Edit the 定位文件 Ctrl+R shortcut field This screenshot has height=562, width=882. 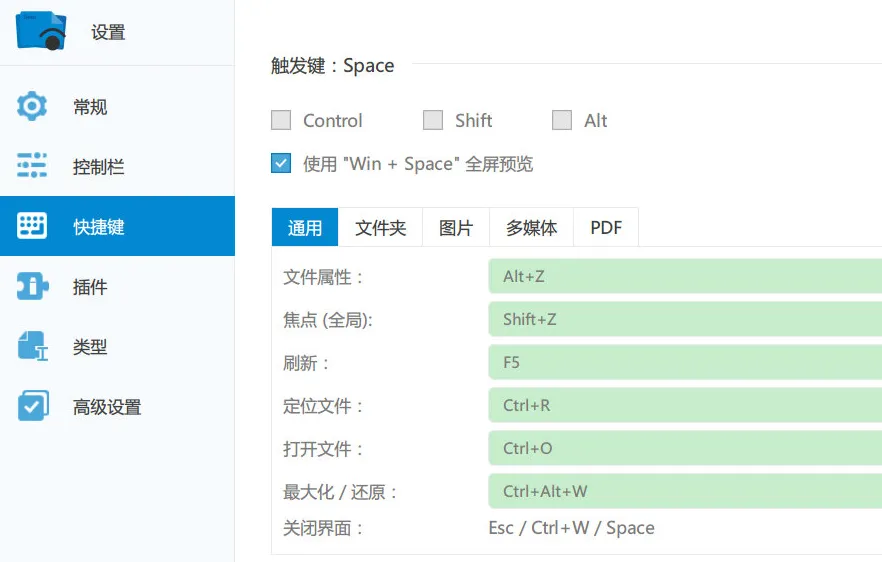[684, 406]
